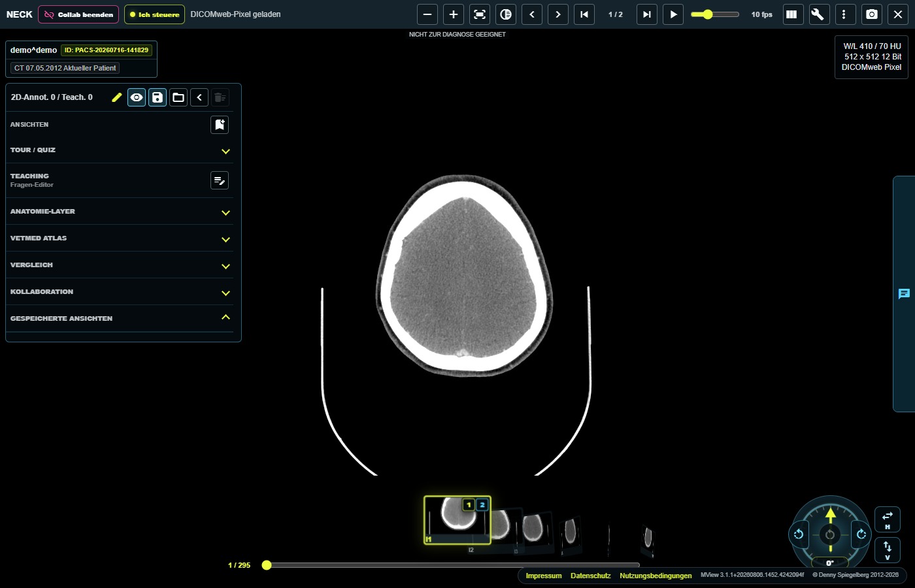915x588 pixels.
Task: Go to next image arrow
Action: click(558, 14)
